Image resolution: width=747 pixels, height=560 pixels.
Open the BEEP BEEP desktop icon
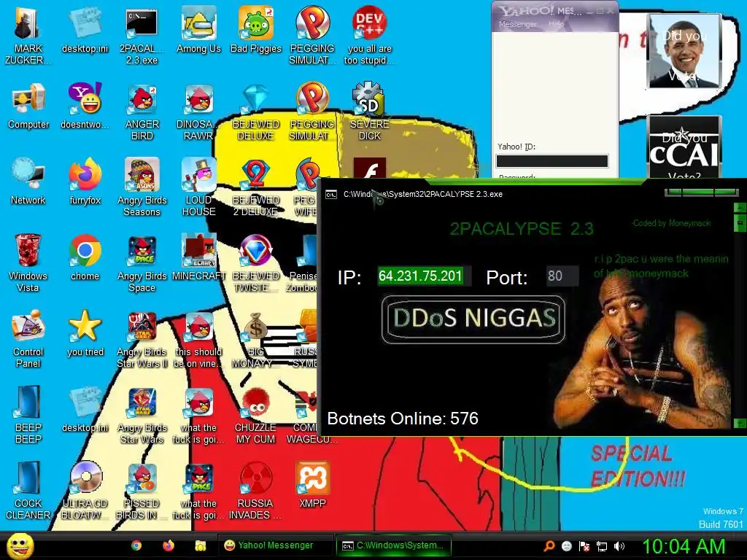[28, 415]
